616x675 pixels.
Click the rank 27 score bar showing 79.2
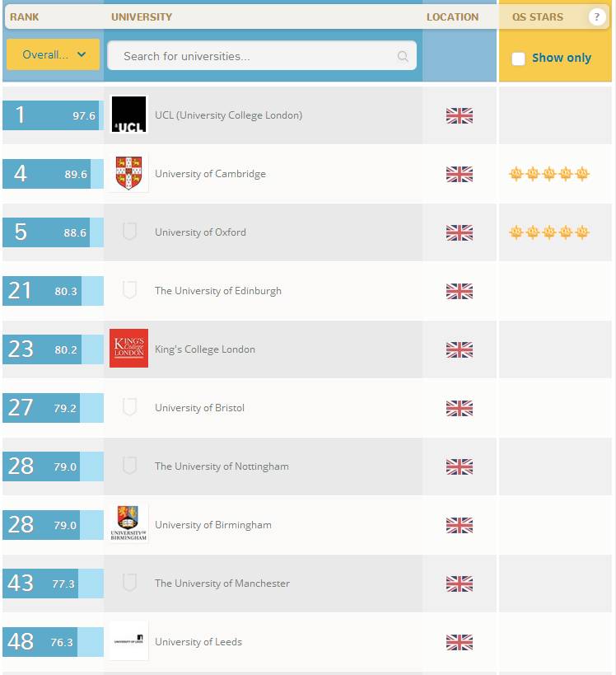click(x=53, y=408)
